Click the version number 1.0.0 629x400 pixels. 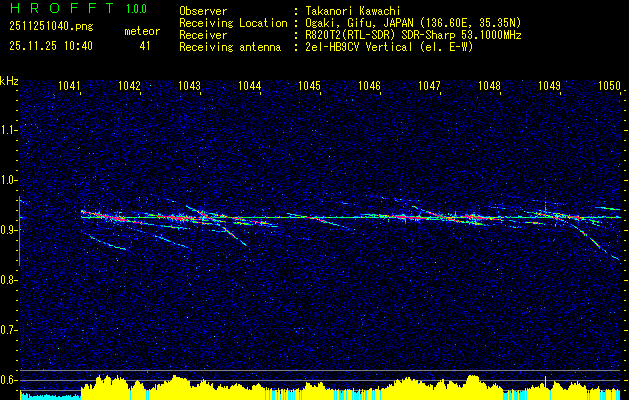[x=136, y=9]
